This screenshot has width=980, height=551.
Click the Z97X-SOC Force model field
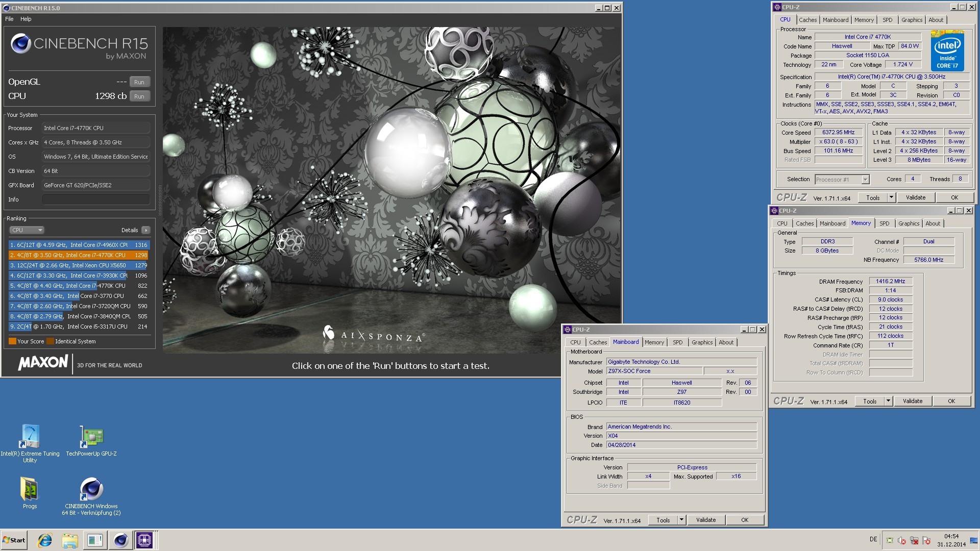pos(654,371)
